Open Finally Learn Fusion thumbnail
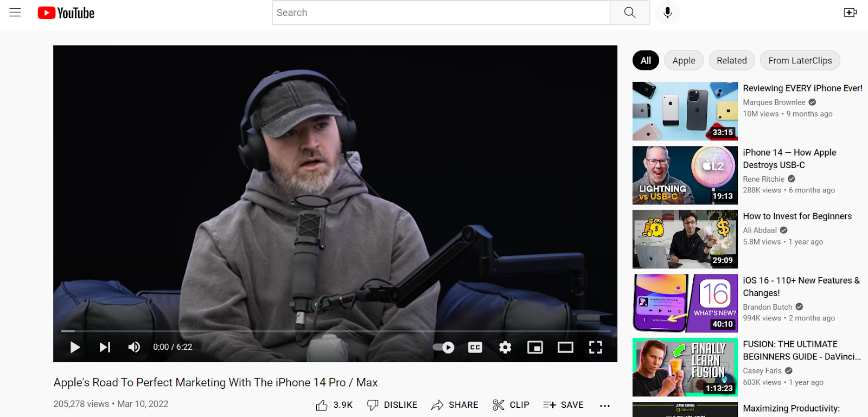 click(685, 367)
